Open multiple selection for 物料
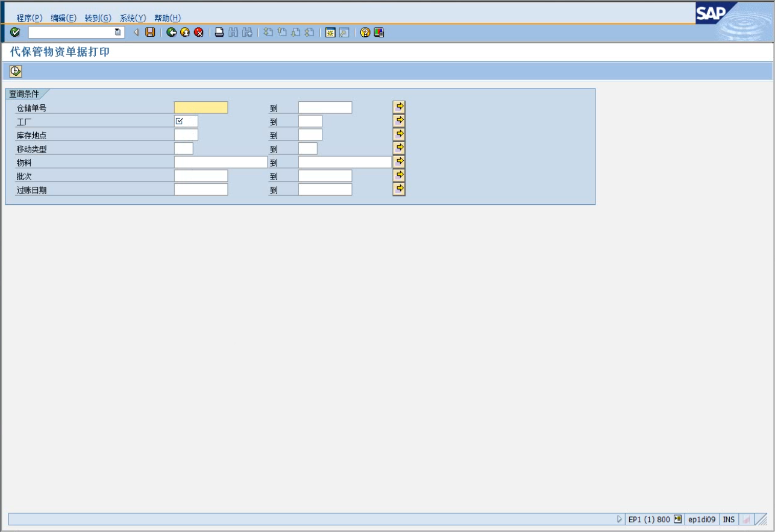Screen dimensions: 775x532 (x=398, y=162)
